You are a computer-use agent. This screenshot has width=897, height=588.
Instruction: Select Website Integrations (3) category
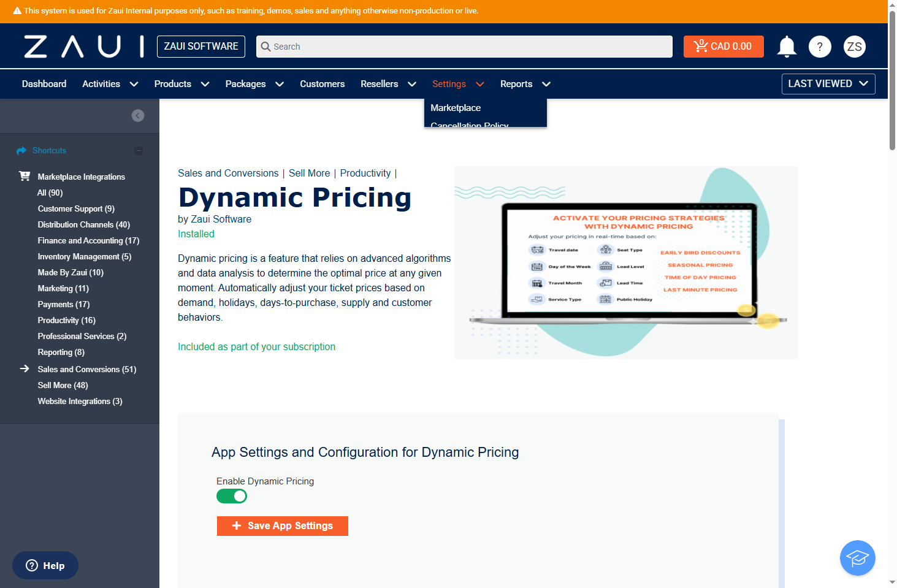[80, 401]
